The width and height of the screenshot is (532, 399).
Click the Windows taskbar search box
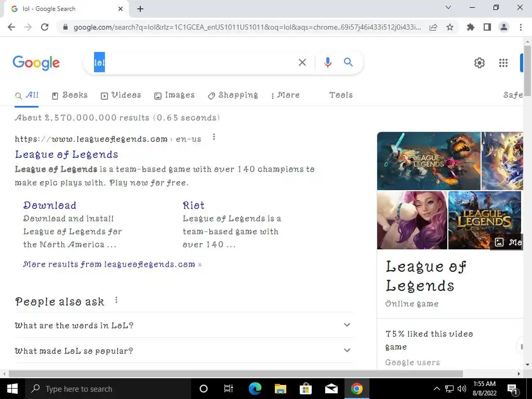pyautogui.click(x=108, y=389)
